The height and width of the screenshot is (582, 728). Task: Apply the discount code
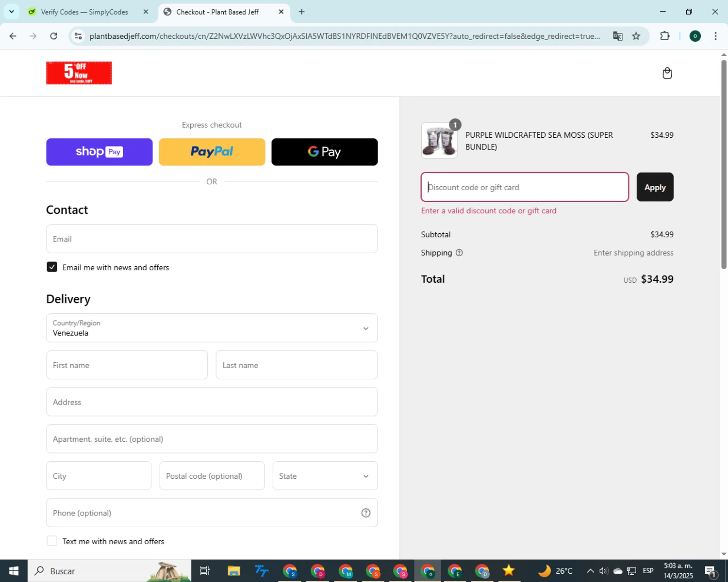(x=655, y=187)
